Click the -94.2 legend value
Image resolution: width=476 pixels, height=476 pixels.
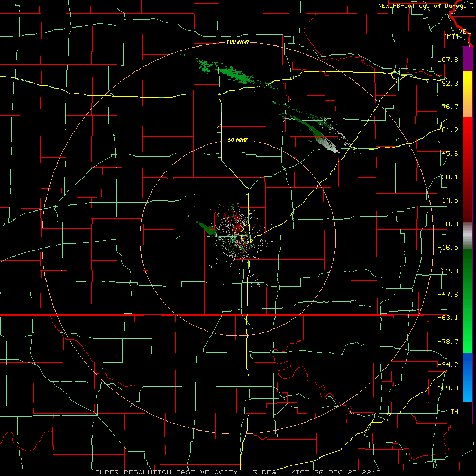(448, 364)
